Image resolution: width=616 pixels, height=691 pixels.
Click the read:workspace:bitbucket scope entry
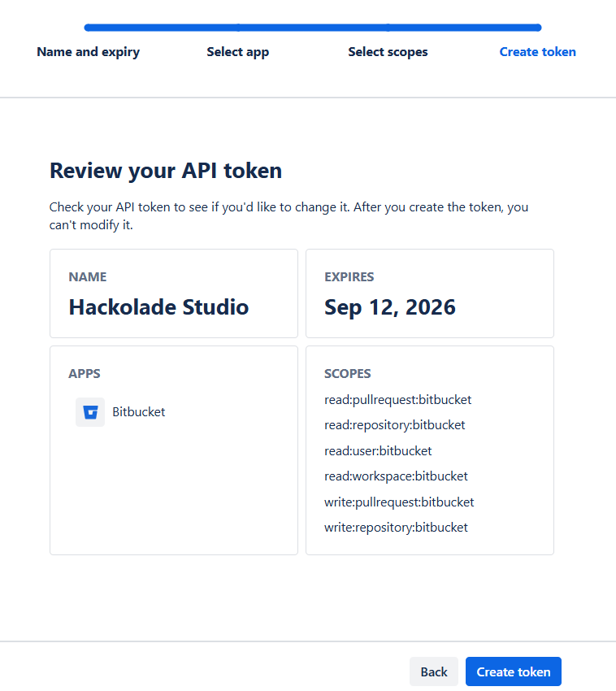(x=396, y=476)
